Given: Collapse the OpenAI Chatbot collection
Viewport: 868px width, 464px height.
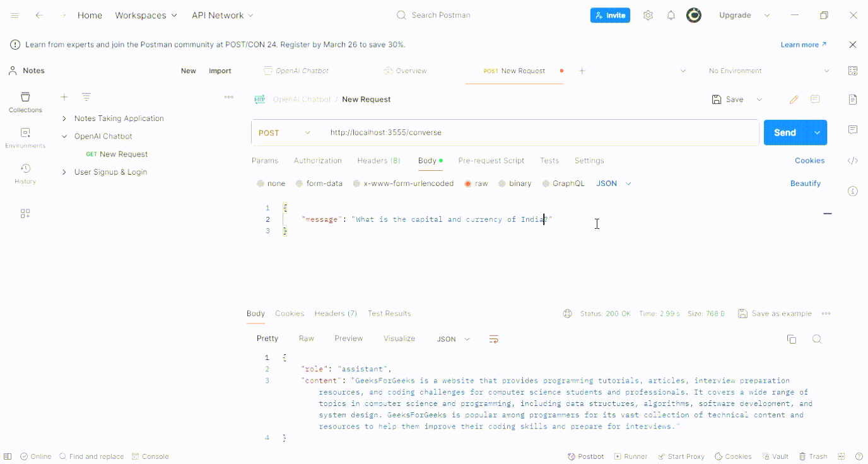Looking at the screenshot, I should 64,136.
